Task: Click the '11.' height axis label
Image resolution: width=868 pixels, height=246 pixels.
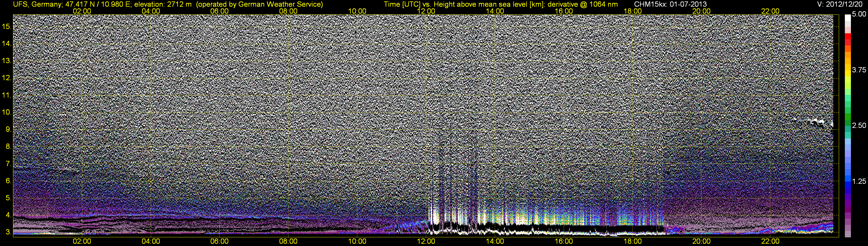Action: [x=7, y=96]
